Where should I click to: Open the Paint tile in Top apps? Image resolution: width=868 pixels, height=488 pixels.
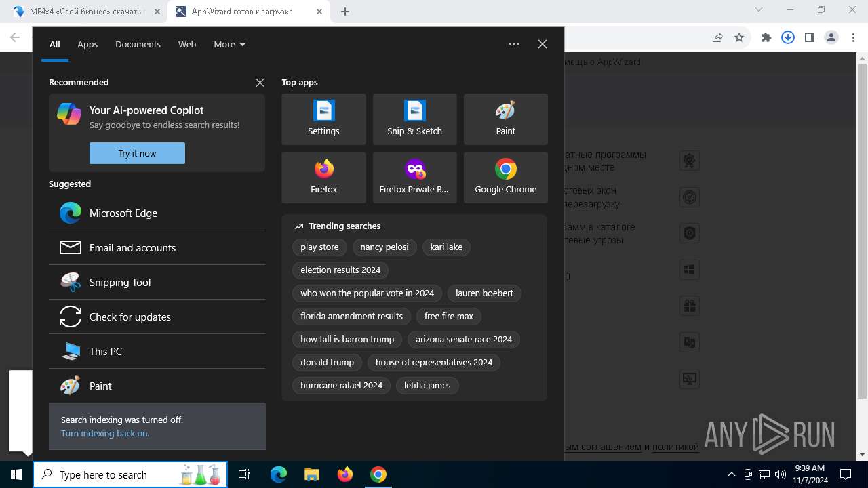pyautogui.click(x=505, y=119)
